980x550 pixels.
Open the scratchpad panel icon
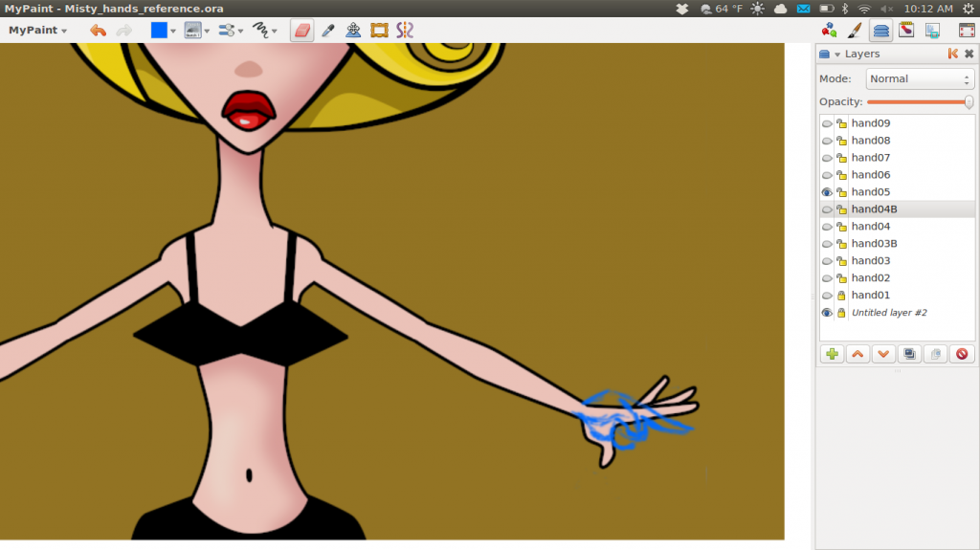pyautogui.click(x=907, y=30)
